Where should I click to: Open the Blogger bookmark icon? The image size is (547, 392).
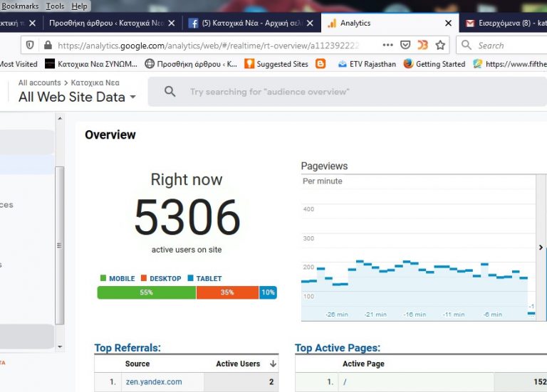tap(321, 64)
